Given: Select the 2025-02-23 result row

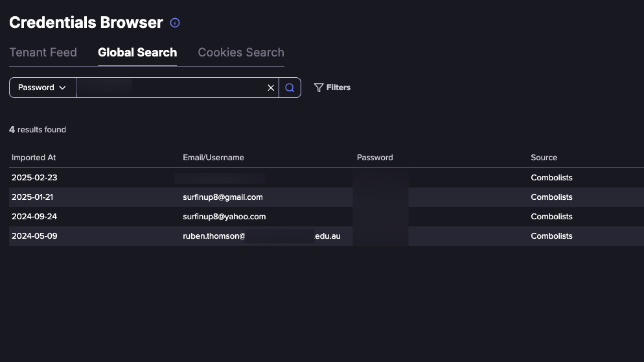Looking at the screenshot, I should [327, 178].
